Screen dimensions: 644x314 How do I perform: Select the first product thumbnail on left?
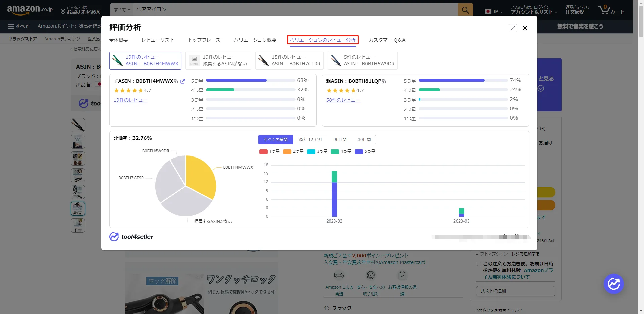point(78,125)
